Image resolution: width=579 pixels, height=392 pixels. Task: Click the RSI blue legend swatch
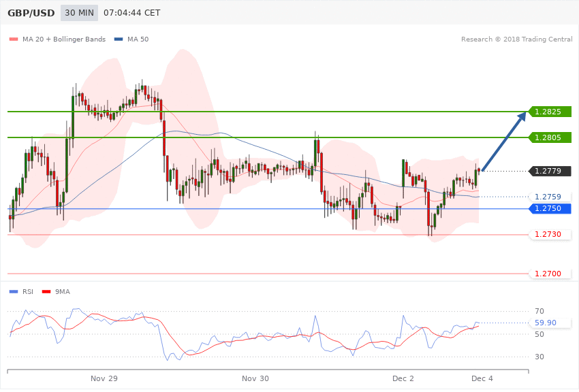pyautogui.click(x=14, y=292)
